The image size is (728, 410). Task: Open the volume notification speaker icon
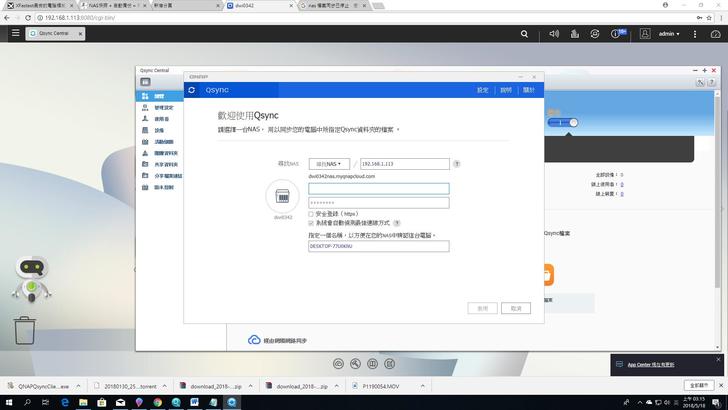click(554, 33)
